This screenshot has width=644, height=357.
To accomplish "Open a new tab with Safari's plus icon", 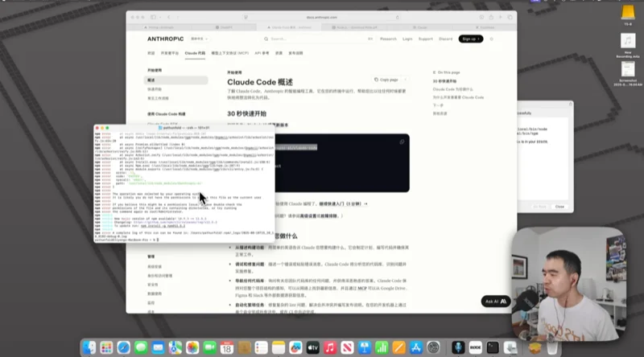I will (500, 17).
